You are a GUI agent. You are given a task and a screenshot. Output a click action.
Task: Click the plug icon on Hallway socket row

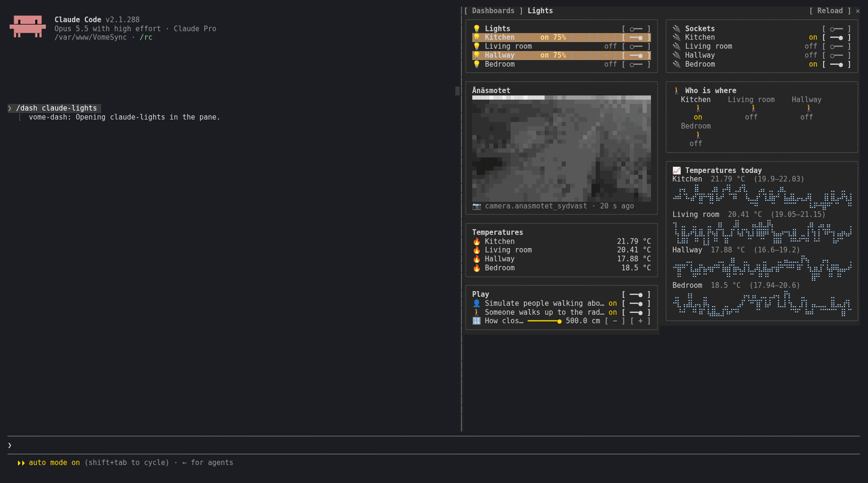tap(676, 55)
